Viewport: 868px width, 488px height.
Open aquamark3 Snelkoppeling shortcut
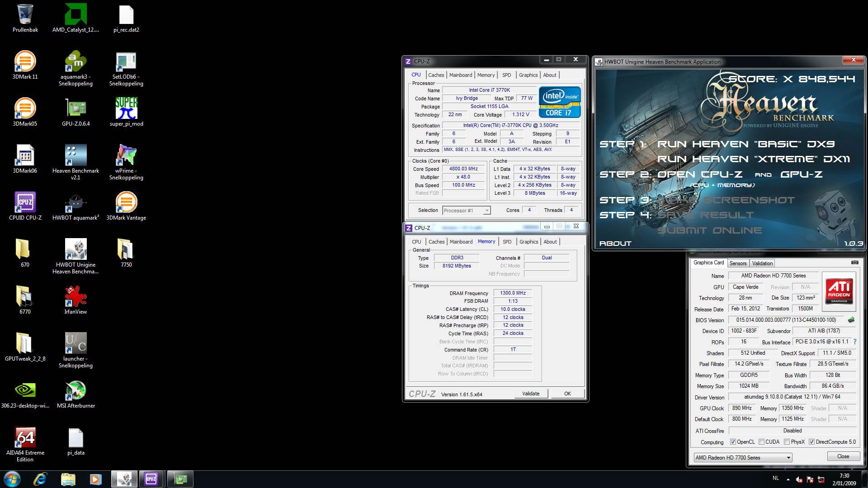tap(75, 69)
